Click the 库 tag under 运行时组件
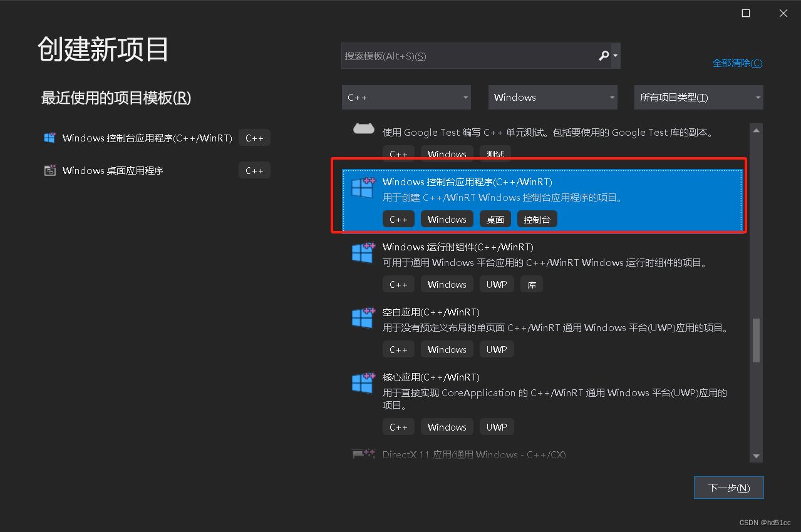The height and width of the screenshot is (532, 801). click(532, 284)
